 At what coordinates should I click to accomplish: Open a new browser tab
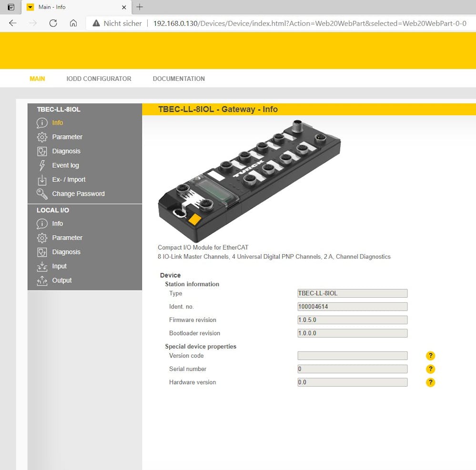coord(140,7)
